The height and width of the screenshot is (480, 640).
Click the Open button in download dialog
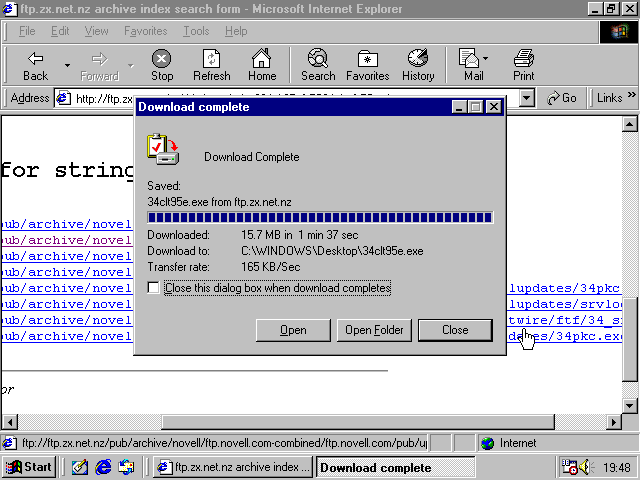pos(293,330)
